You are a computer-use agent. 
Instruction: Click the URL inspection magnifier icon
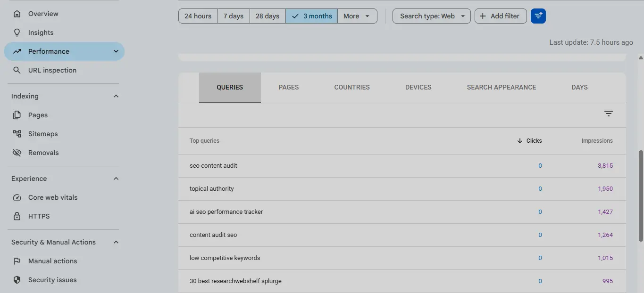(x=17, y=70)
